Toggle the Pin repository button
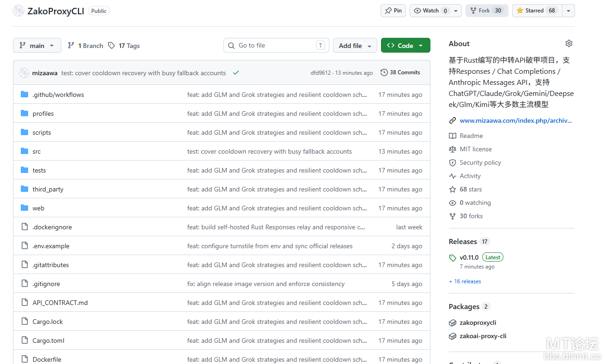This screenshot has height=364, width=605. pos(393,11)
